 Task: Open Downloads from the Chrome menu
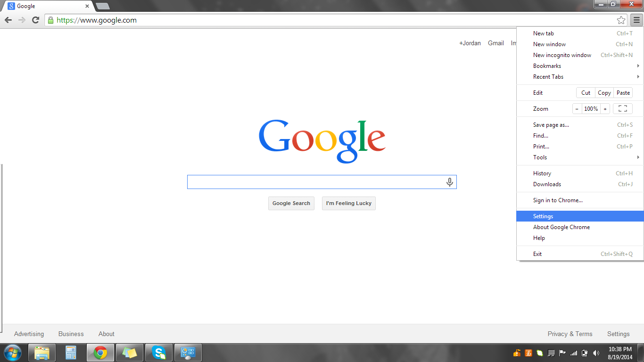click(580, 184)
